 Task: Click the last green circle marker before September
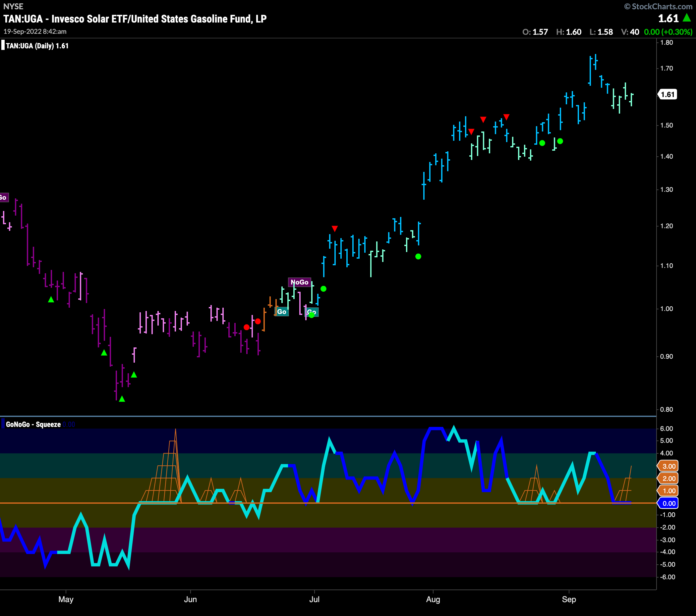pyautogui.click(x=560, y=141)
